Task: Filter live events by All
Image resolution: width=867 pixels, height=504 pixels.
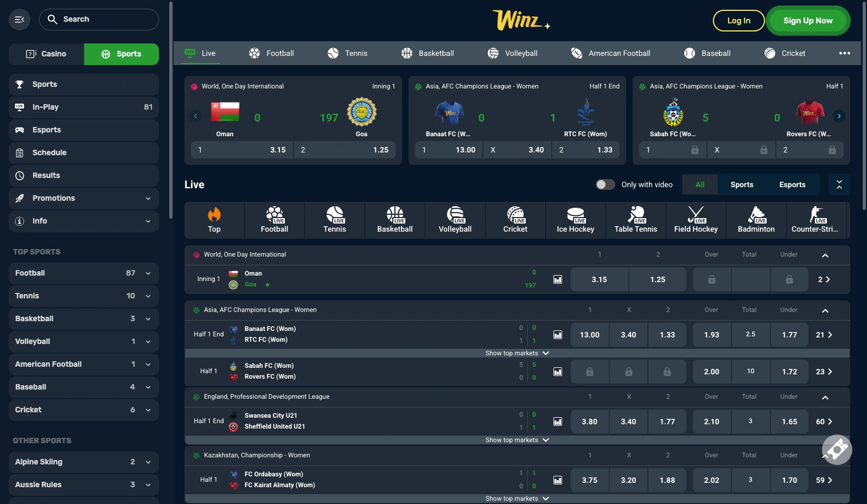Action: 700,184
